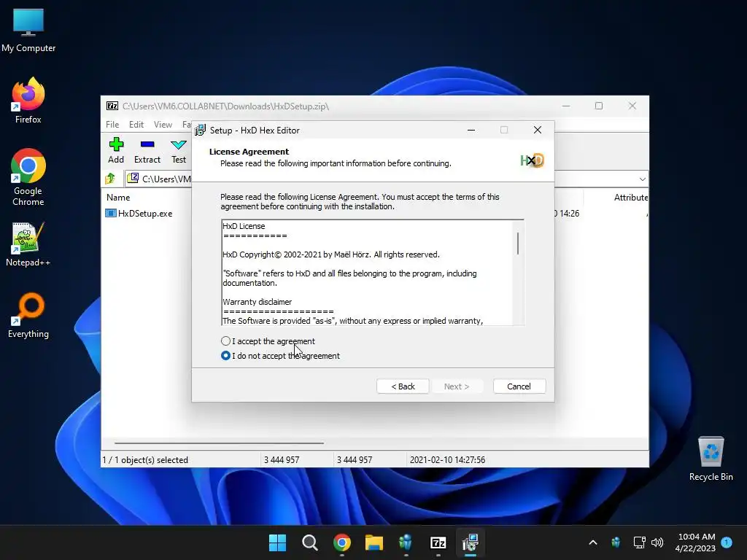This screenshot has height=560, width=747.
Task: Open the Windows Start menu
Action: 277,542
